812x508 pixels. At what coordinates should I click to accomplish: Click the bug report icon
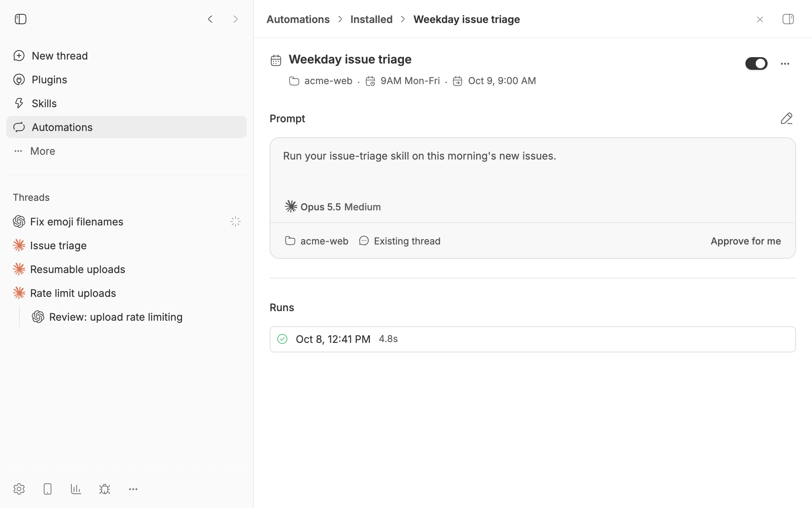[x=105, y=489]
